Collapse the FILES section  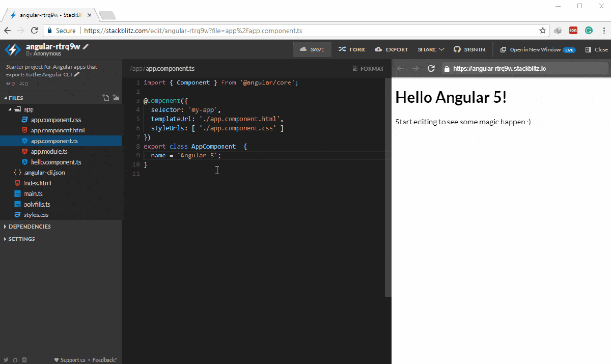pyautogui.click(x=6, y=98)
